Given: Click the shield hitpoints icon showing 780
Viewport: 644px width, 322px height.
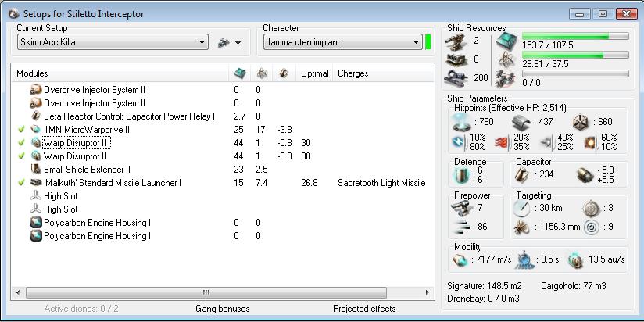Looking at the screenshot, I should [462, 122].
